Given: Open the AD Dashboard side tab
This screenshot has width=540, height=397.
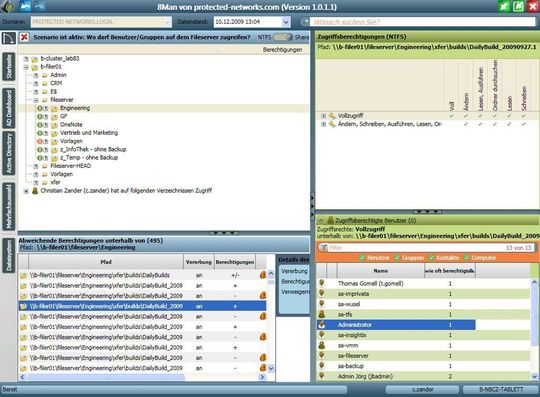Looking at the screenshot, I should point(9,108).
